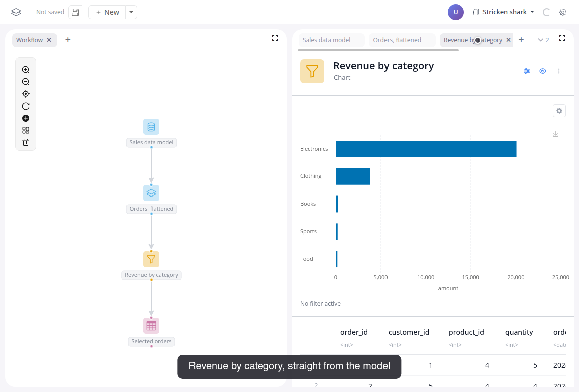Switch to the Sales data model tab

click(331, 40)
